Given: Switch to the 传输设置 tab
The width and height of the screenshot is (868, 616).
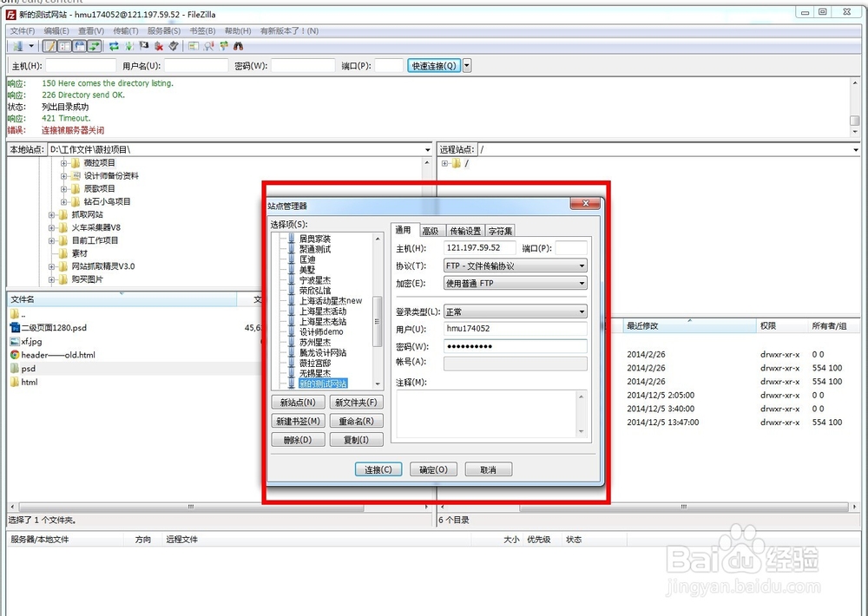Looking at the screenshot, I should [x=465, y=231].
